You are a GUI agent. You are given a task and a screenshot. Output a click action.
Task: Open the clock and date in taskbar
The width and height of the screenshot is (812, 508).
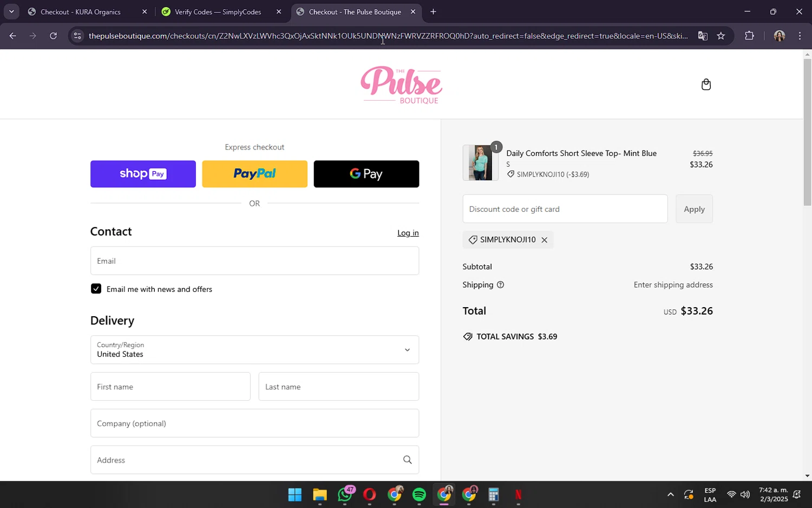[773, 494]
